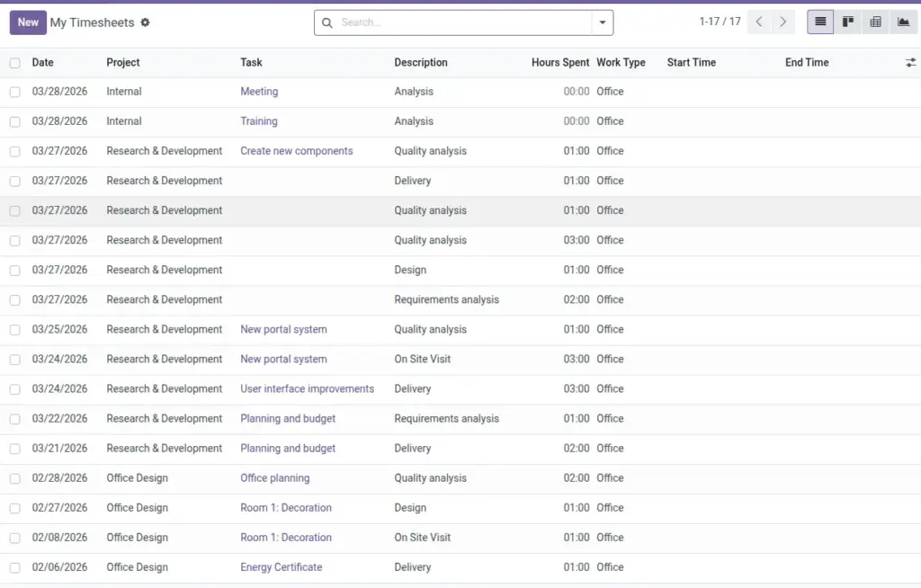The image size is (921, 588).
Task: Click the Design description on 03/27/2026 row
Action: 410,271
